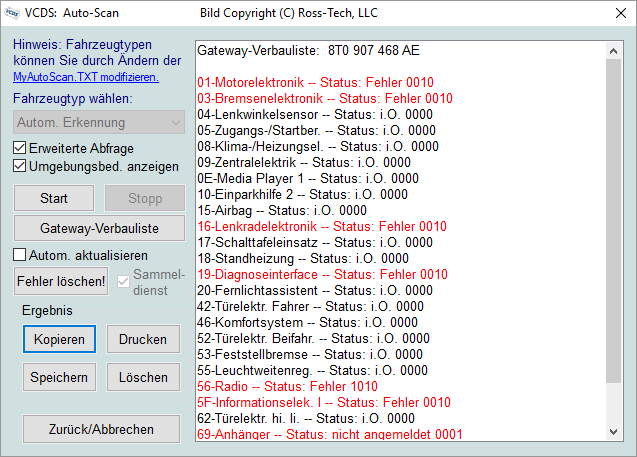Click the Gateway-Verbauliste button
This screenshot has height=457, width=637.
pos(100,227)
